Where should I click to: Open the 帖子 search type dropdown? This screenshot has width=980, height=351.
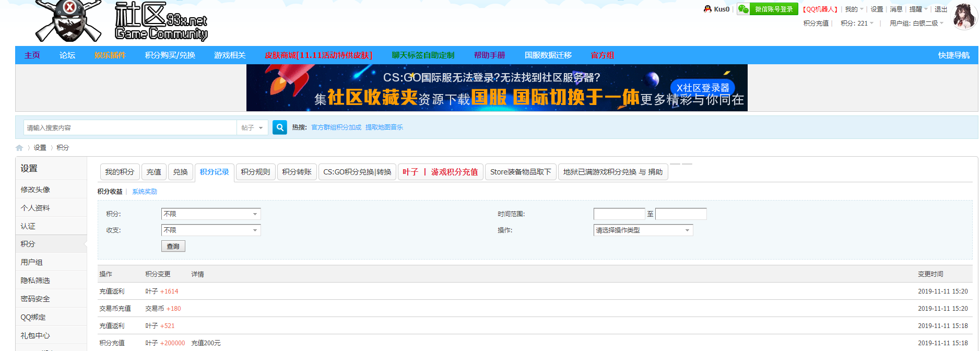(253, 127)
